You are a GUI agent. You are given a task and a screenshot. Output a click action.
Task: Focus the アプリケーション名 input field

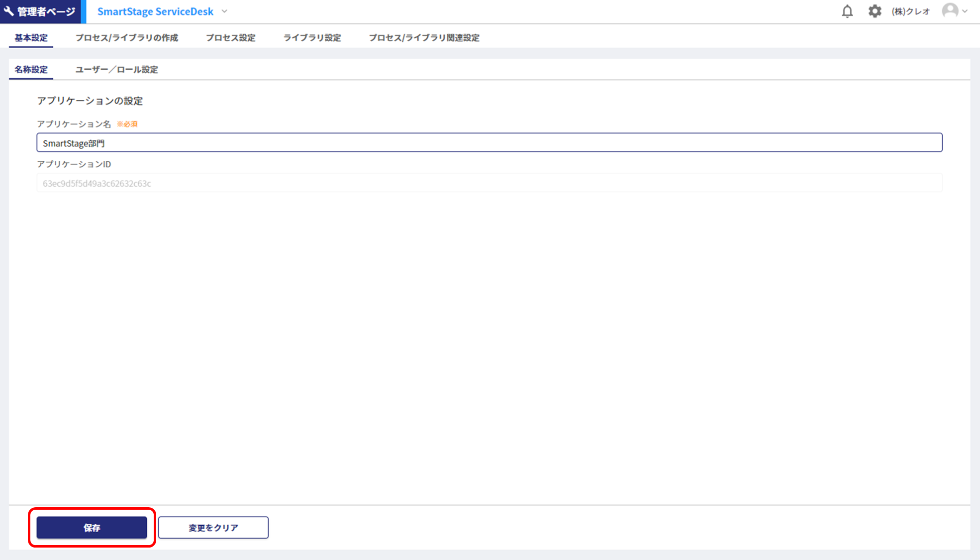click(x=489, y=143)
